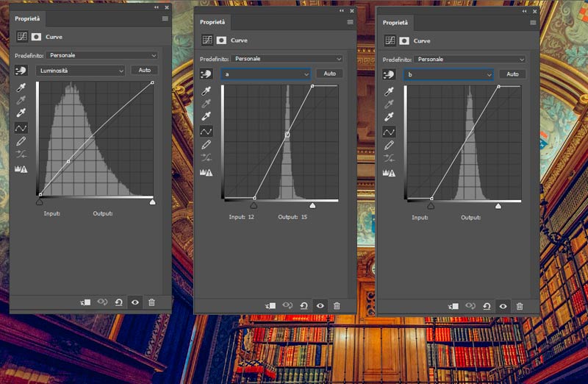This screenshot has width=588, height=384.
Task: Click Auto button in channel a panel
Action: click(329, 74)
